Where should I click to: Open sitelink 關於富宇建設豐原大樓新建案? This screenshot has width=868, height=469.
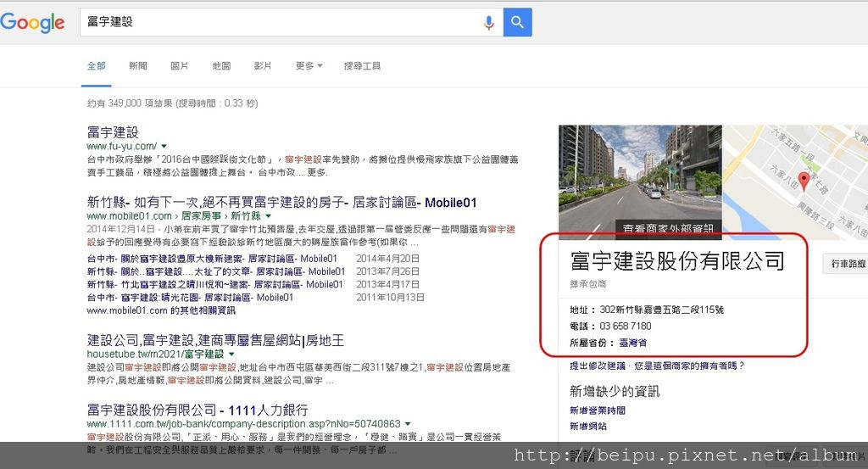point(211,259)
